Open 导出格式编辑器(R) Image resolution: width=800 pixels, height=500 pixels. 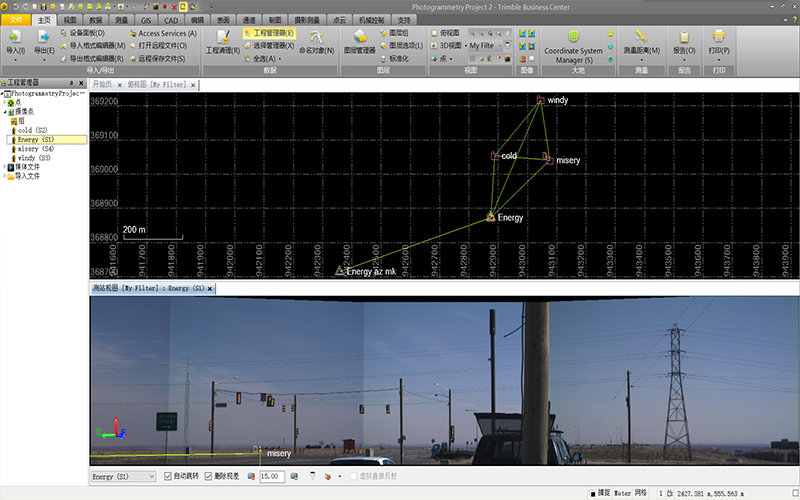tap(91, 59)
